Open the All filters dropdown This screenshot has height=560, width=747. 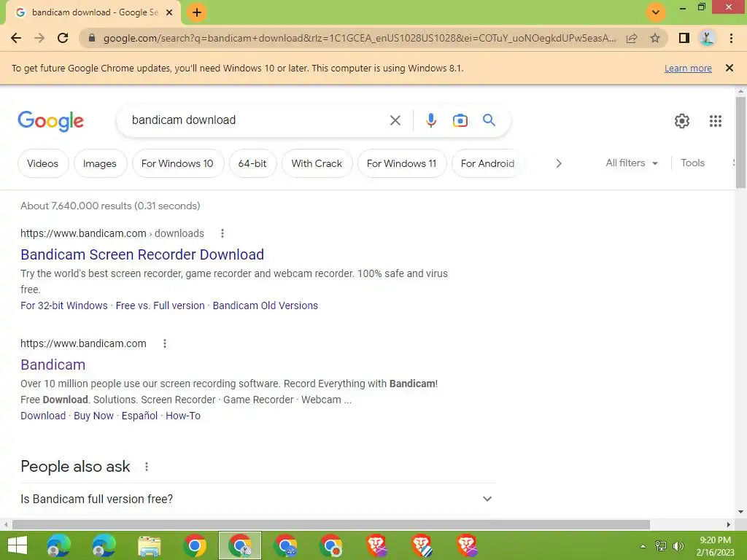[632, 163]
